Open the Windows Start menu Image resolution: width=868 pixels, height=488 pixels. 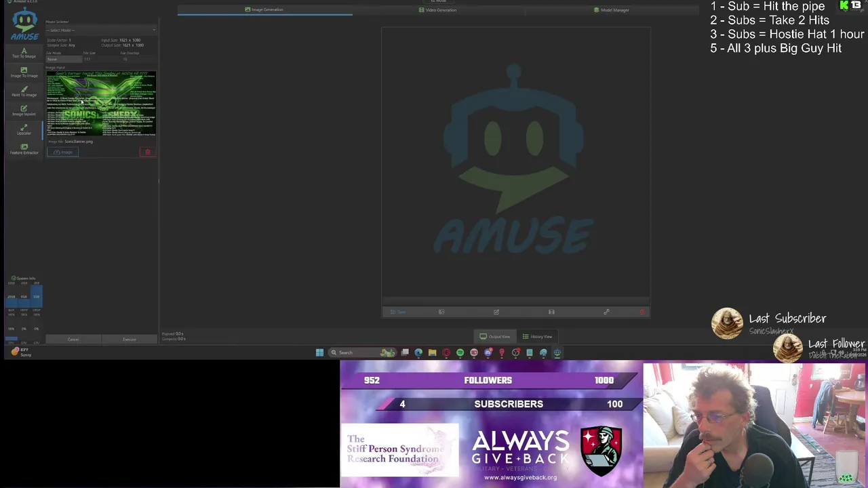point(319,352)
